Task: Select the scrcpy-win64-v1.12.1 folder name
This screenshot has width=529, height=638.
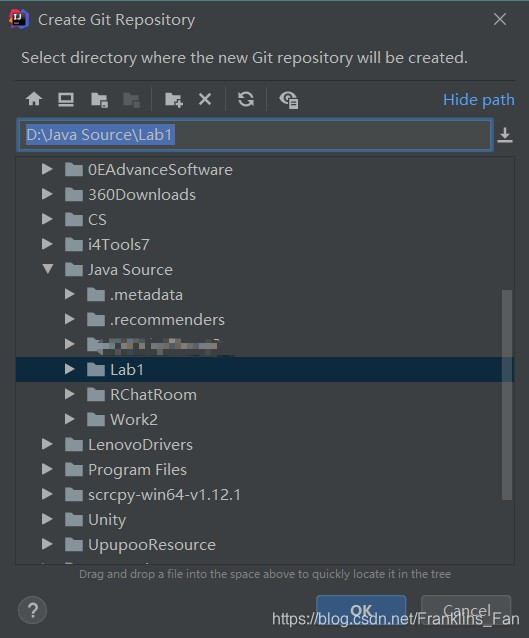Action: (164, 495)
